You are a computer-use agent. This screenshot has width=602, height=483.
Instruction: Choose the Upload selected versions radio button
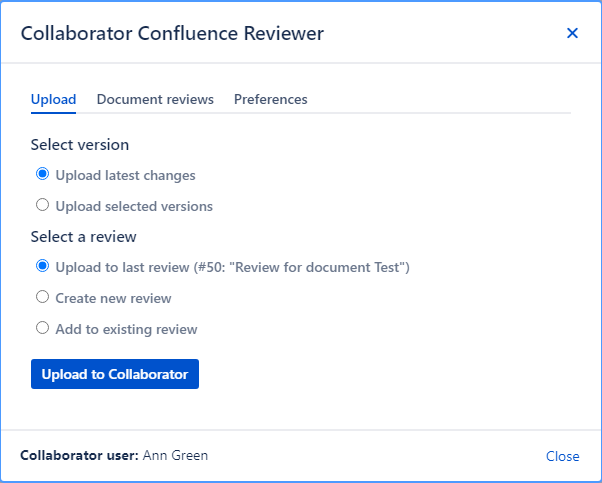pos(42,205)
